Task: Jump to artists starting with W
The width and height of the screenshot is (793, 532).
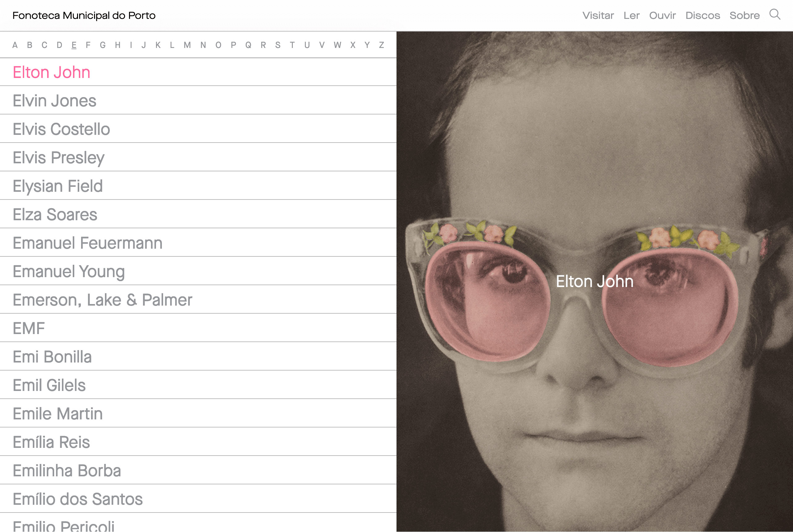Action: pyautogui.click(x=337, y=45)
